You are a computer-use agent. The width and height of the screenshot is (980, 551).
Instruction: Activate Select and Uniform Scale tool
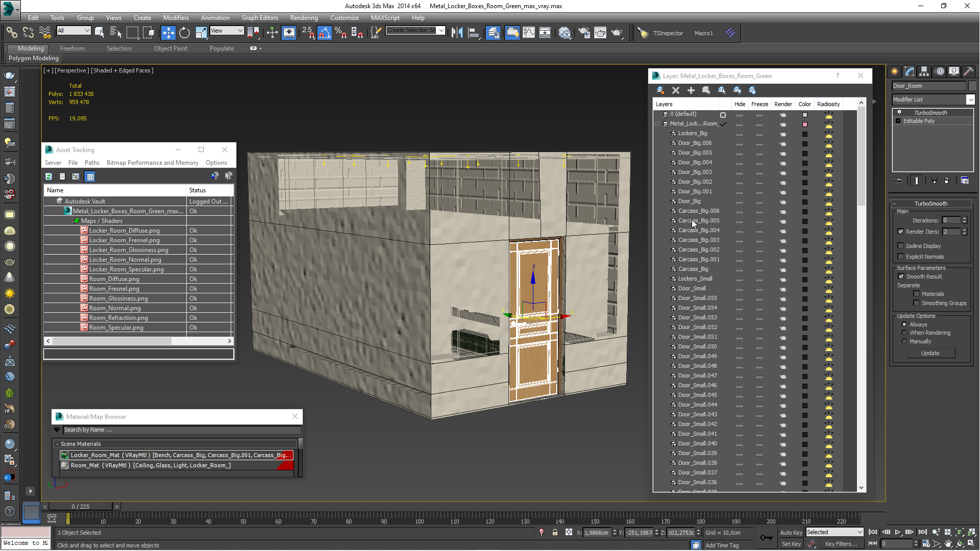(x=201, y=33)
